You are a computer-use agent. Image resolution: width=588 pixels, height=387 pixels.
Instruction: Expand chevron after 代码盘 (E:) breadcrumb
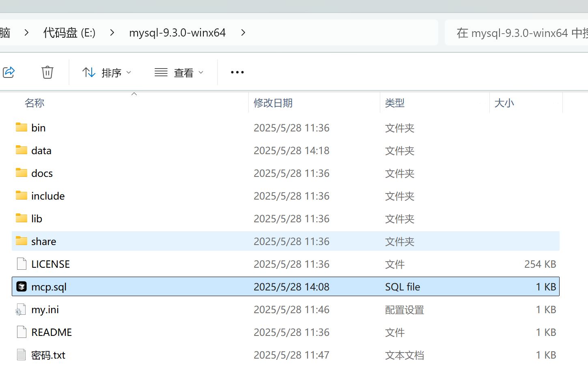(x=112, y=32)
